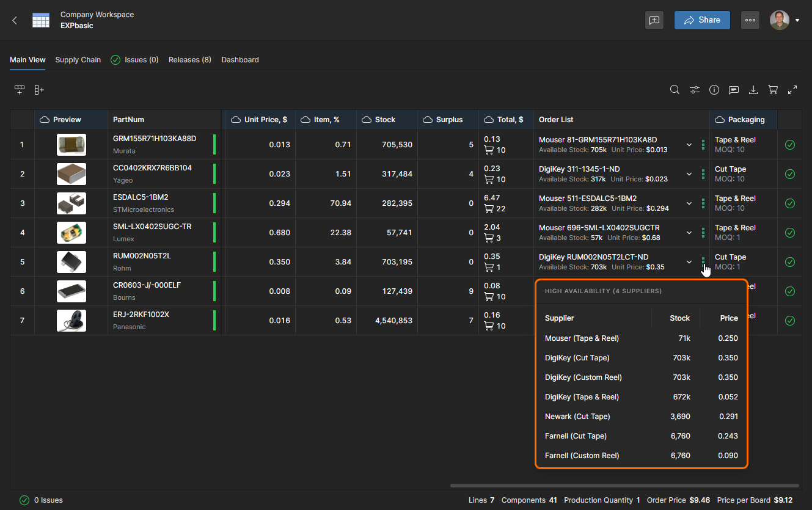The height and width of the screenshot is (510, 812).
Task: Click the add column icon
Action: tap(39, 90)
